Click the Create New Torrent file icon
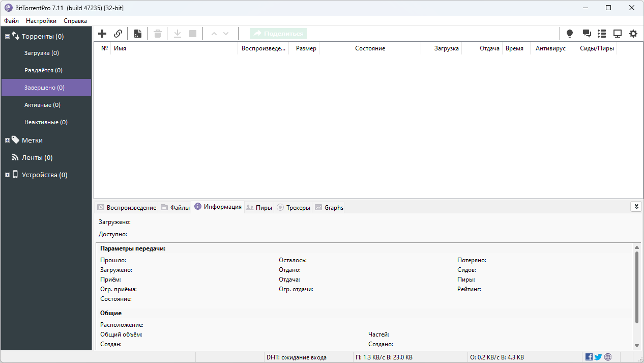The image size is (644, 363). 137,34
